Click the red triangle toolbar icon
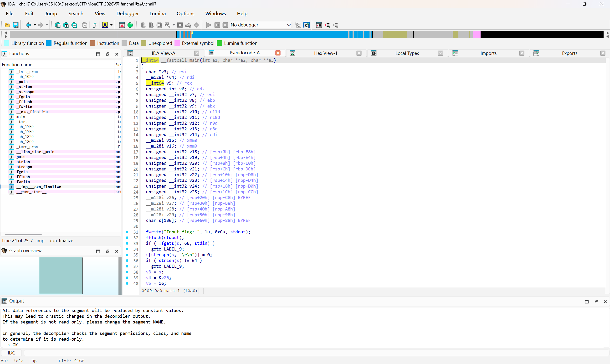Screen dimensions: 610x364 pyautogui.click(x=122, y=25)
